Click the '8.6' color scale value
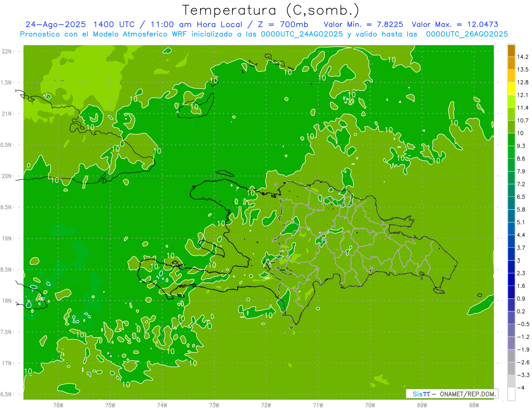The image size is (532, 411). [522, 158]
